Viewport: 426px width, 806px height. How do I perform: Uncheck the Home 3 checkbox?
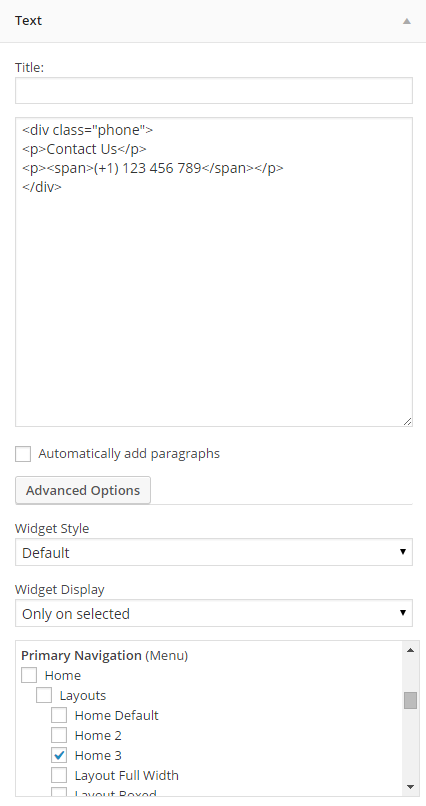[59, 755]
